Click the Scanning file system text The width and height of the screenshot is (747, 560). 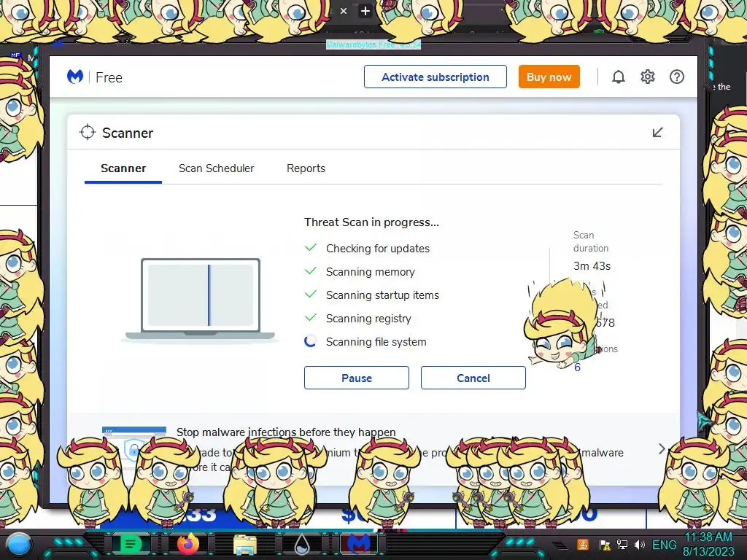coord(376,341)
